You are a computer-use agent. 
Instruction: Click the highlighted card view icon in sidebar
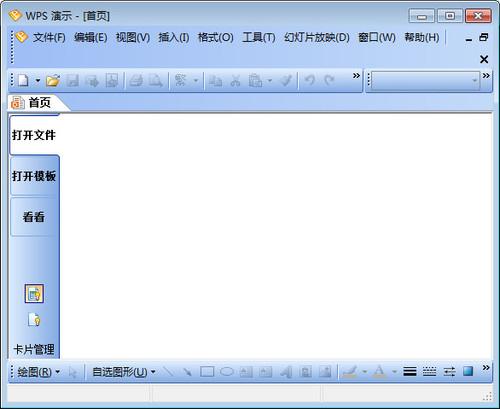(34, 294)
